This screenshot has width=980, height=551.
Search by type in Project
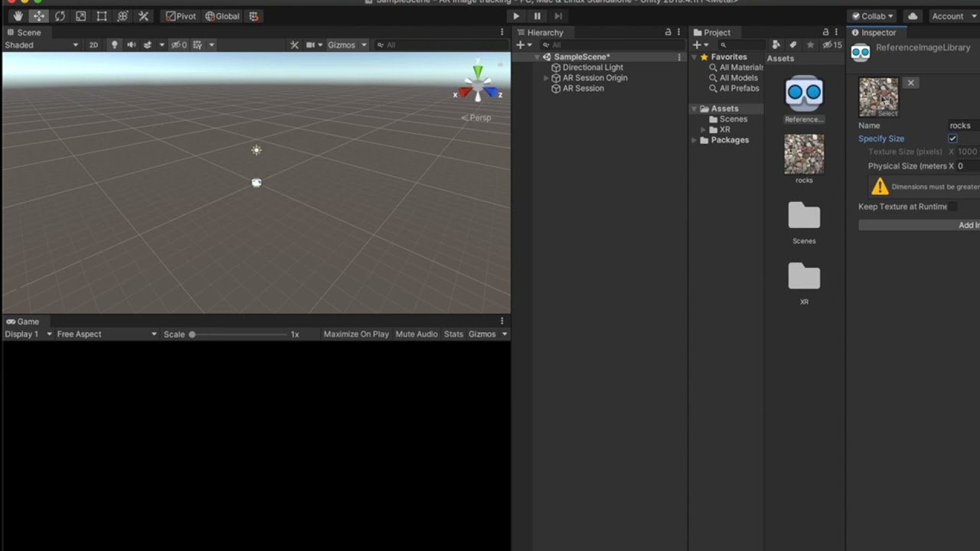pos(776,45)
